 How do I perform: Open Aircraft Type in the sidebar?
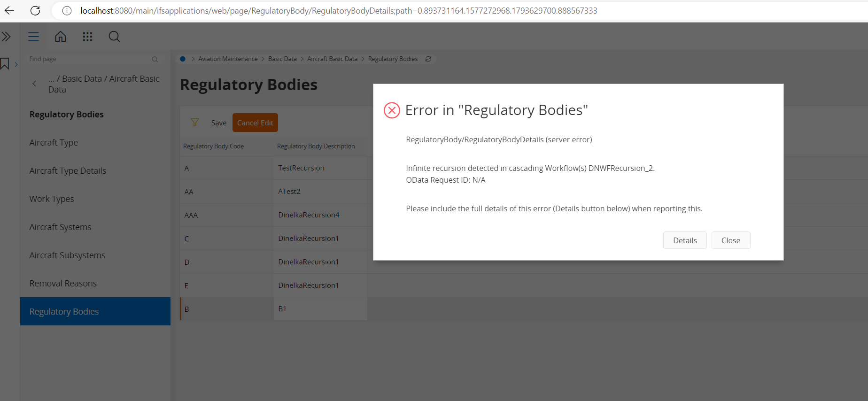tap(54, 142)
